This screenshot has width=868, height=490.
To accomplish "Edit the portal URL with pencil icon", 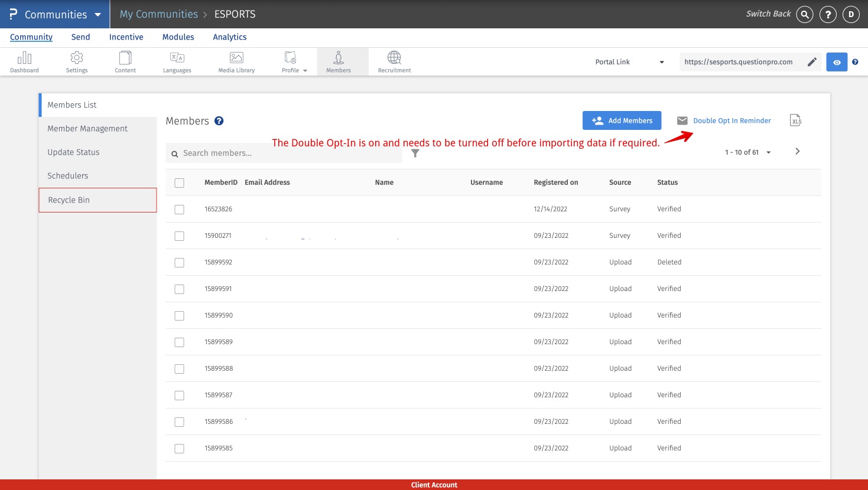I will (x=812, y=62).
